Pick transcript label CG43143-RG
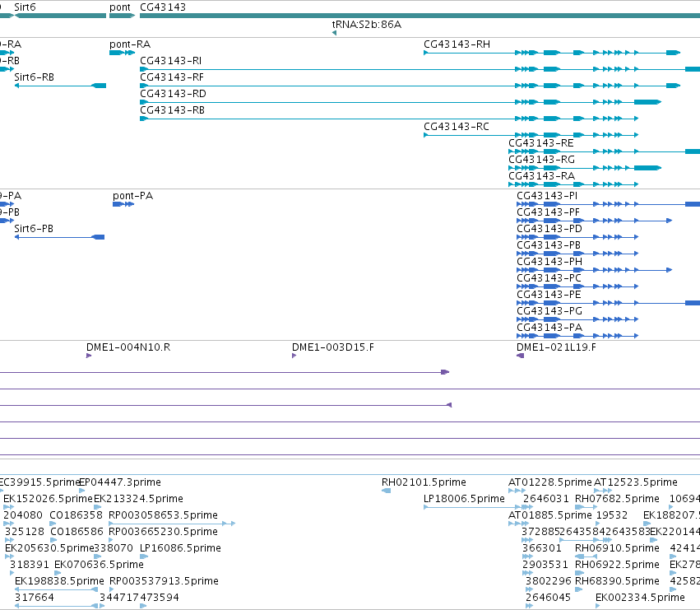This screenshot has width=700, height=610. pyautogui.click(x=541, y=160)
